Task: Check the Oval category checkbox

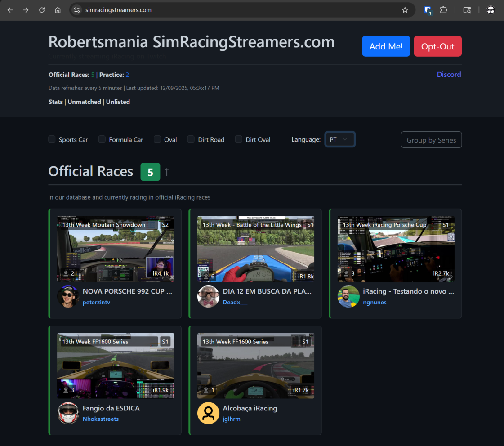Action: coord(157,139)
